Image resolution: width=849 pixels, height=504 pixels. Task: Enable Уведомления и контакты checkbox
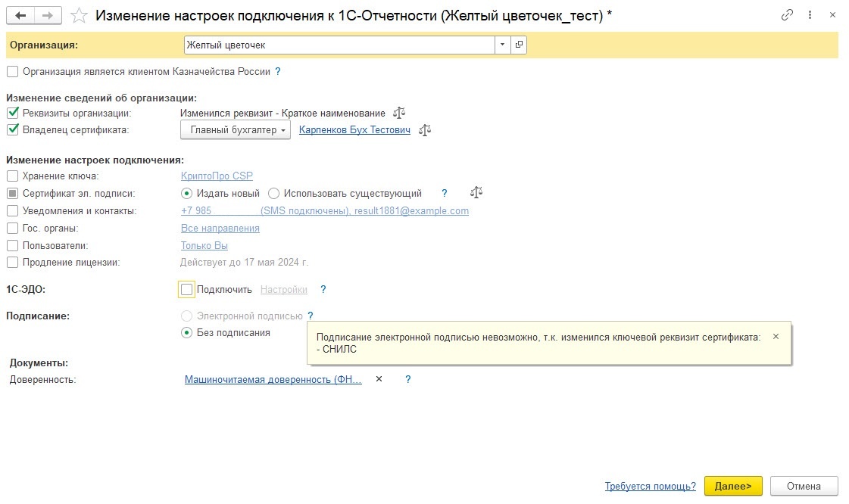pos(12,211)
